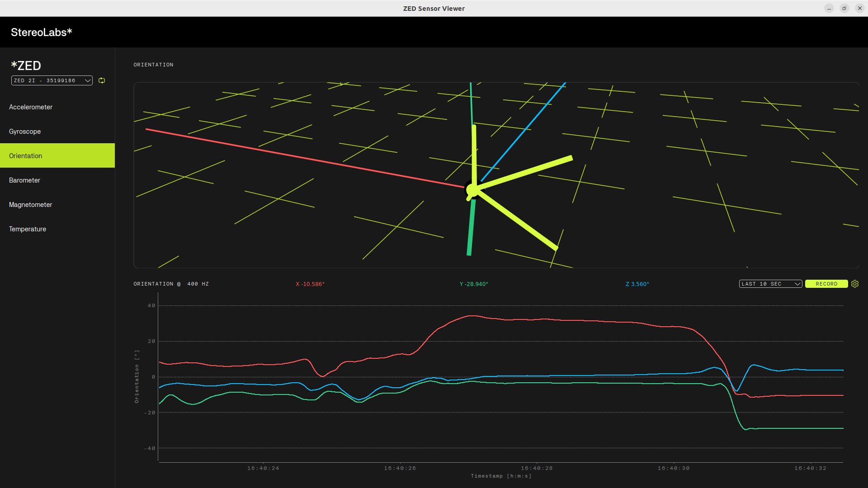
Task: Open the graph settings gear icon
Action: coord(855,284)
